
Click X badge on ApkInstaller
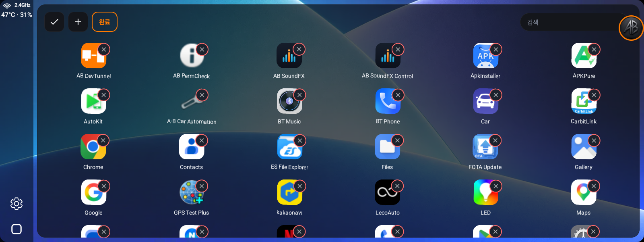coord(496,49)
